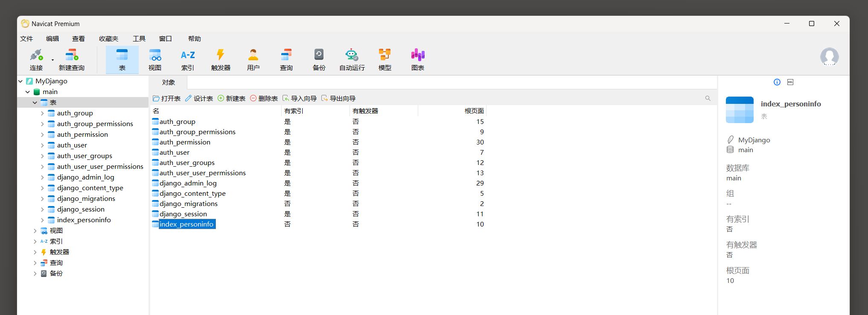Open the 备份 backup toolbar icon
The image size is (868, 315).
coord(319,59)
